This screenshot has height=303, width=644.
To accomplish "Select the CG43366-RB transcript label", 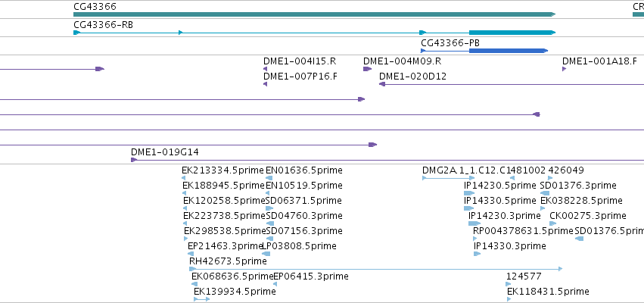I will 103,25.
